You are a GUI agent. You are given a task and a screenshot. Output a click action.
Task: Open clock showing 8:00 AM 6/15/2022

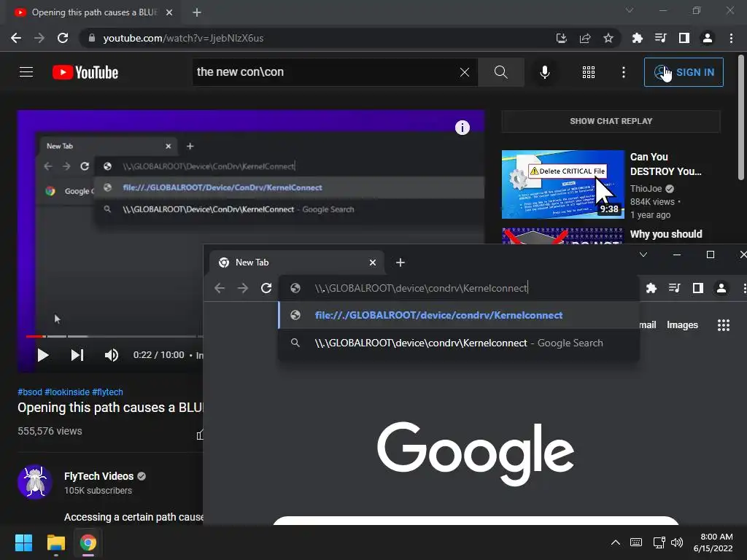point(713,542)
